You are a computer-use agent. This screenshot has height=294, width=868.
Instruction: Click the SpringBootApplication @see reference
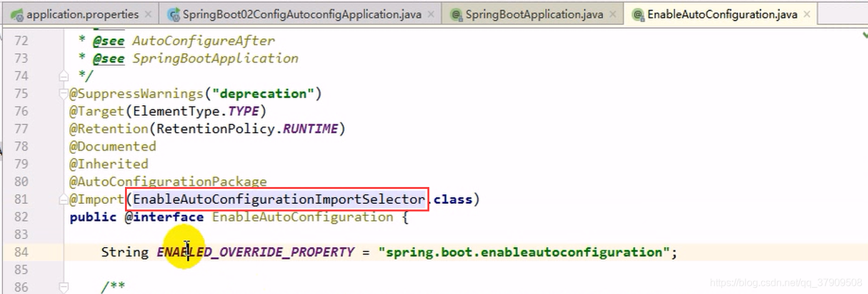coord(215,58)
